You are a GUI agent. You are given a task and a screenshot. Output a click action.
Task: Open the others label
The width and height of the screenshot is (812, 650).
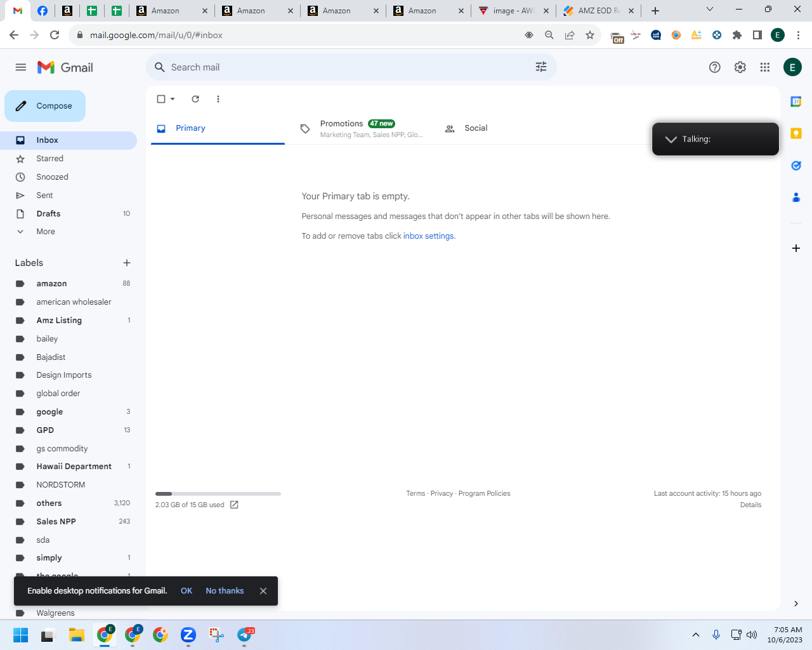[x=69, y=503]
